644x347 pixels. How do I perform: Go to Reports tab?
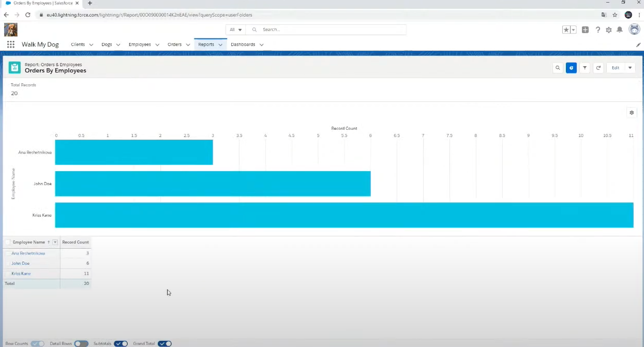[x=206, y=44]
